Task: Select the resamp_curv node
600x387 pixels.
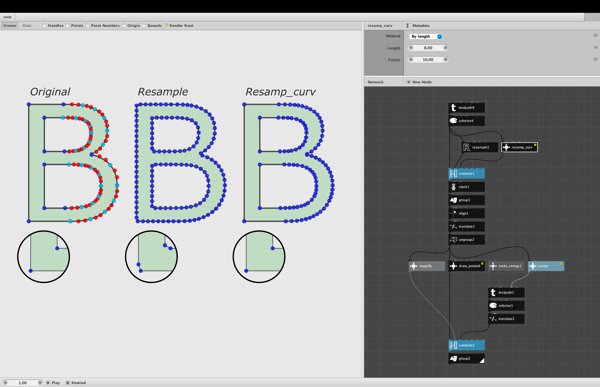Action: [x=519, y=147]
